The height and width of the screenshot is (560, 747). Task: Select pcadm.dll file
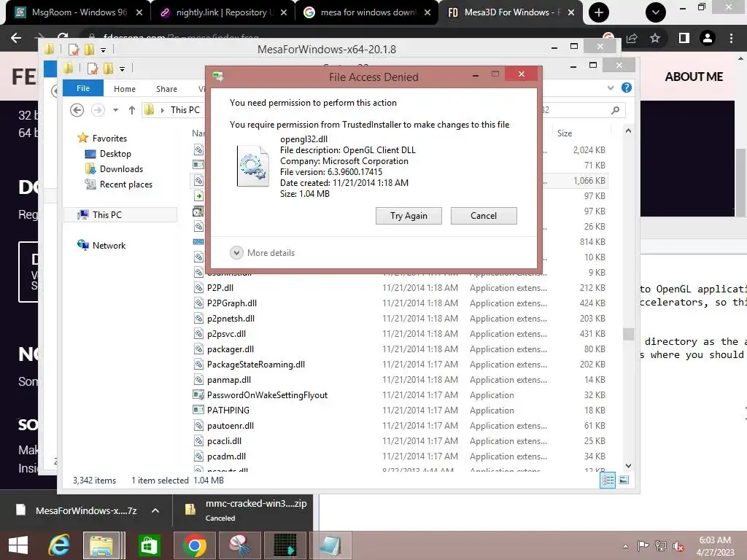tap(226, 456)
